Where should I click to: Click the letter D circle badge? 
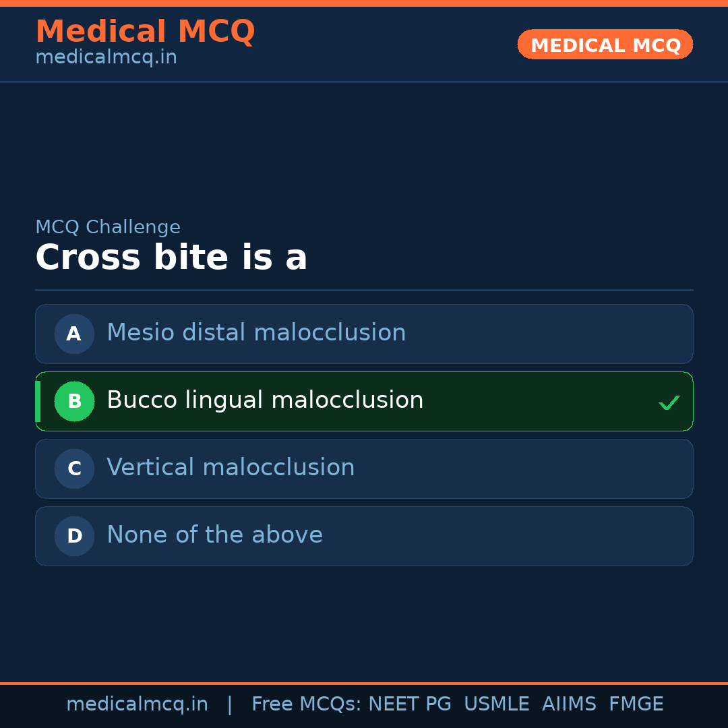click(x=74, y=536)
